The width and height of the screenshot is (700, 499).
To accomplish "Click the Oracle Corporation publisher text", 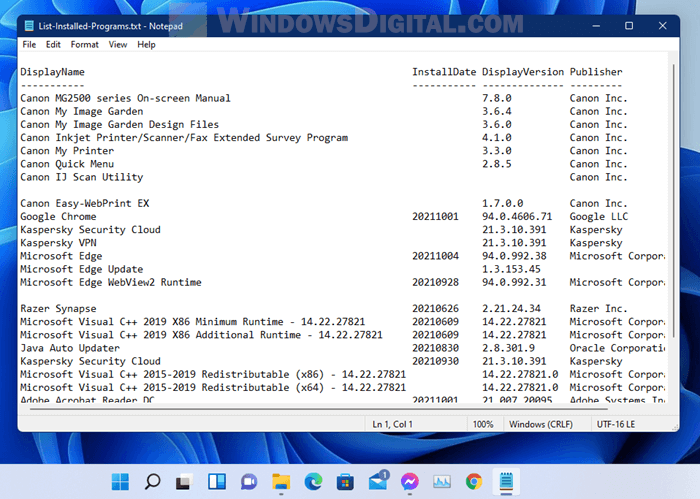I will (617, 348).
